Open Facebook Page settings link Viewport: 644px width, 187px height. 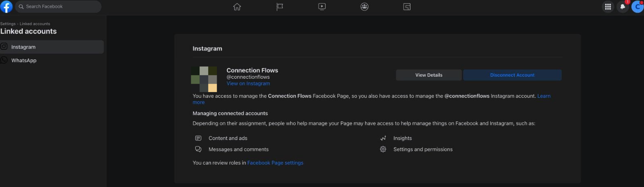(275, 163)
